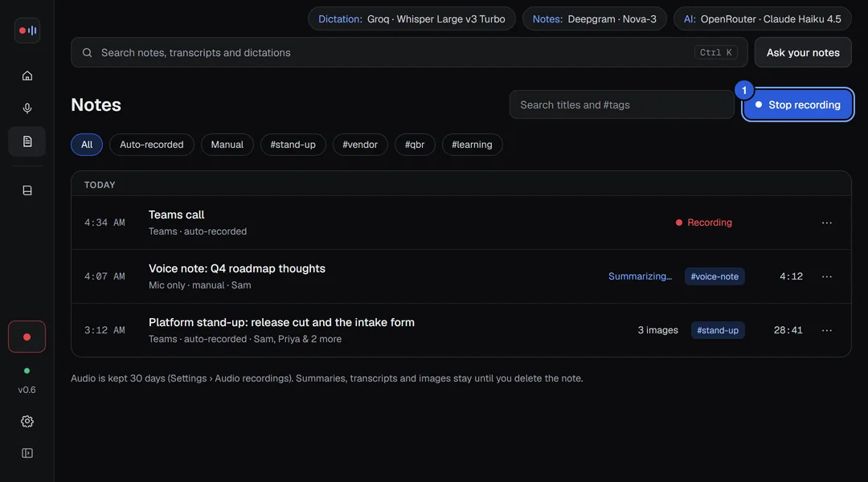Click the 28:41 duration value
Image resolution: width=868 pixels, height=482 pixels.
tap(788, 330)
